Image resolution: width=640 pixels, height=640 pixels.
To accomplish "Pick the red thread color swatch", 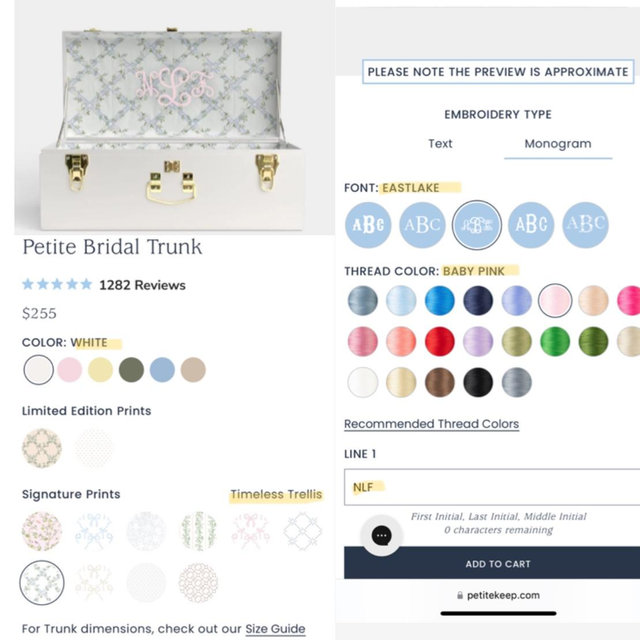I will 440,341.
